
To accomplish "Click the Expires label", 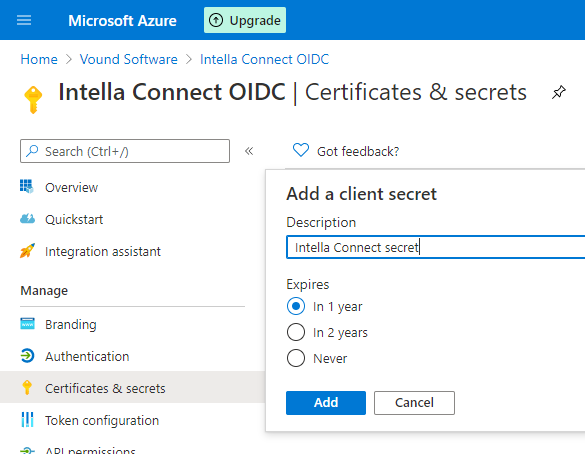I will pos(307,284).
